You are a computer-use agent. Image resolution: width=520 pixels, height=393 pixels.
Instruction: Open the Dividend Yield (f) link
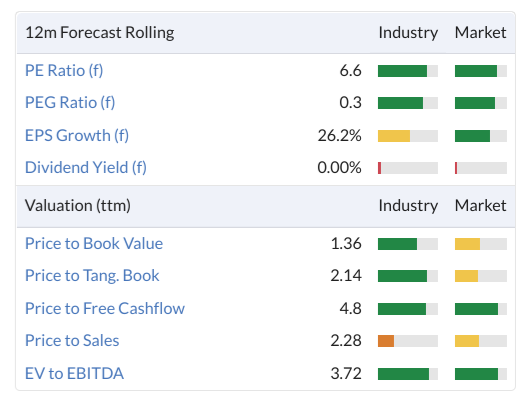coord(86,167)
